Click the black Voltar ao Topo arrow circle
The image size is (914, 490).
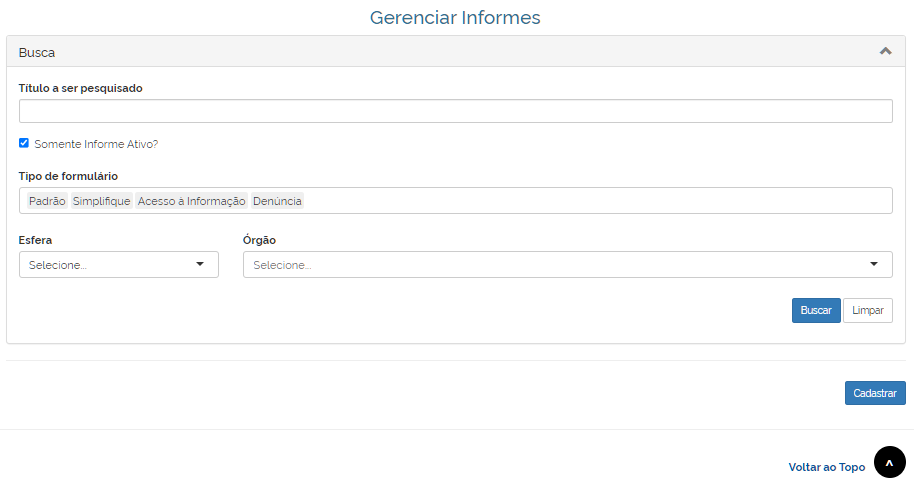890,462
